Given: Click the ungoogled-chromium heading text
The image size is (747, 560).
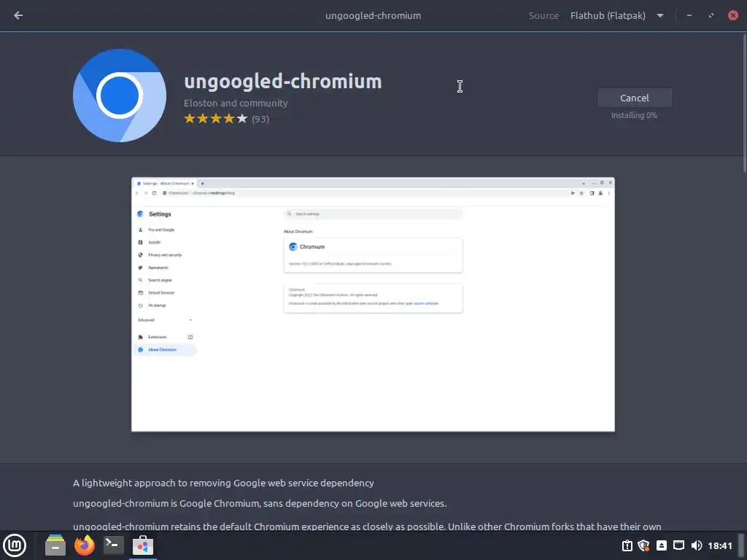Looking at the screenshot, I should pyautogui.click(x=283, y=82).
